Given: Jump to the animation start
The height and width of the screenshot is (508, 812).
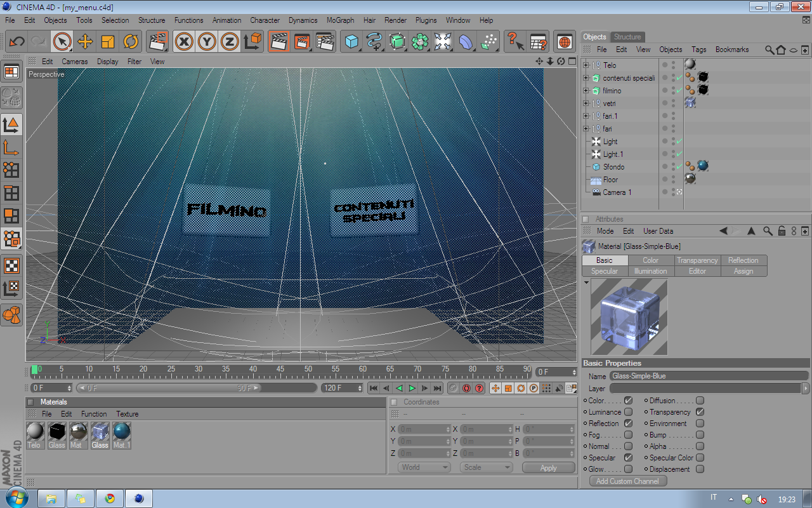Looking at the screenshot, I should (374, 388).
